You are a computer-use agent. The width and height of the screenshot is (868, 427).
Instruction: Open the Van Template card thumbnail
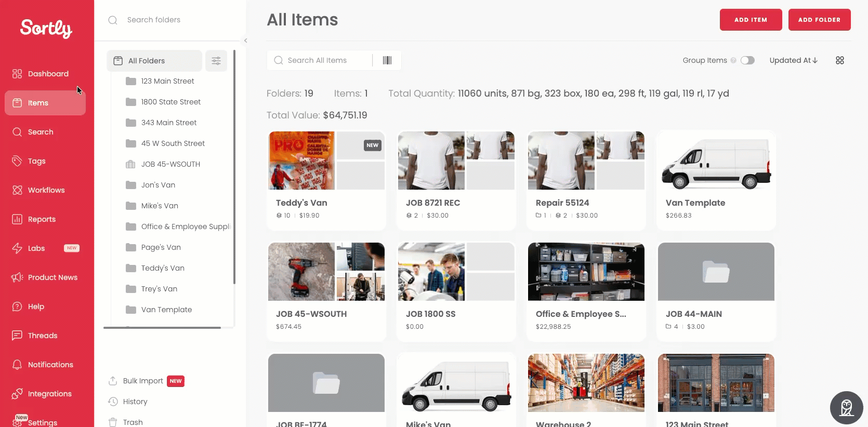click(716, 161)
